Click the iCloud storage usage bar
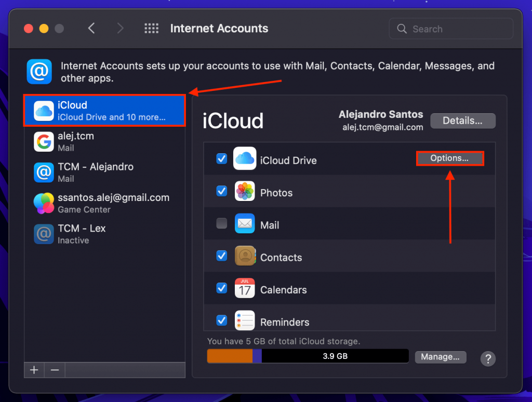The width and height of the screenshot is (532, 402). [308, 356]
